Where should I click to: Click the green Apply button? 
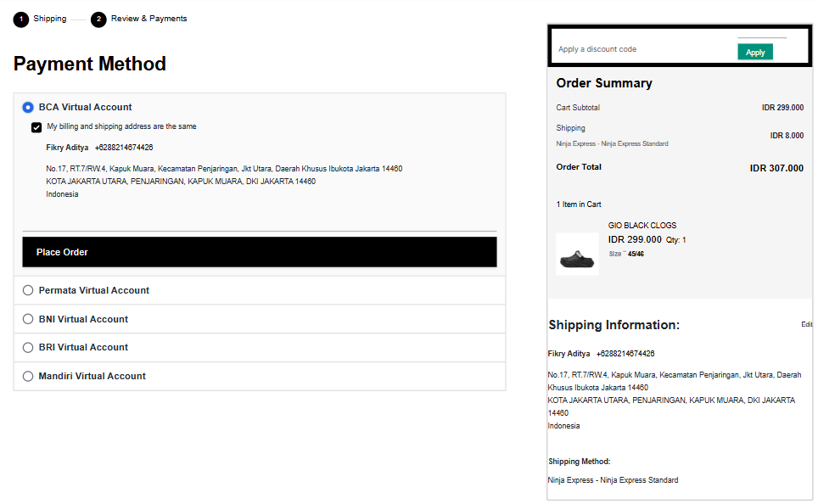(754, 53)
